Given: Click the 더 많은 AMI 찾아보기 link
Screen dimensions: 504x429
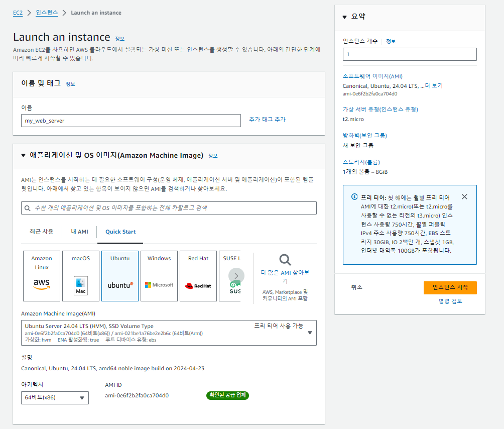Looking at the screenshot, I should pos(285,277).
